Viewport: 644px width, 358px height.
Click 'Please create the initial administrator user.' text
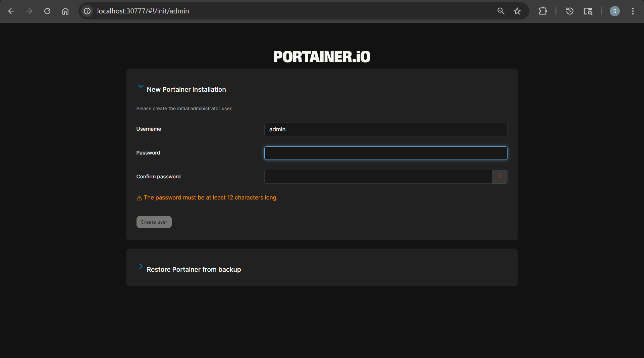(184, 108)
